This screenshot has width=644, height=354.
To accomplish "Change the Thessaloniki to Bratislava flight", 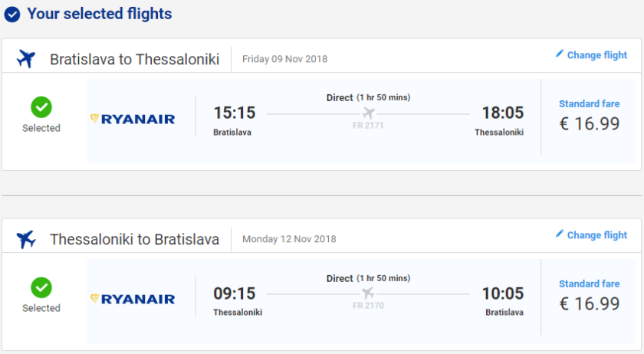I will [596, 235].
